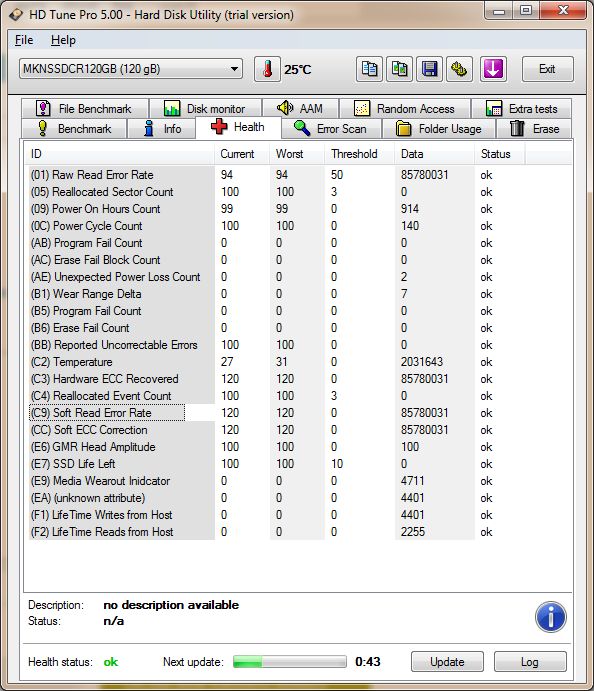The image size is (594, 691).
Task: Click the Update button
Action: click(x=447, y=661)
